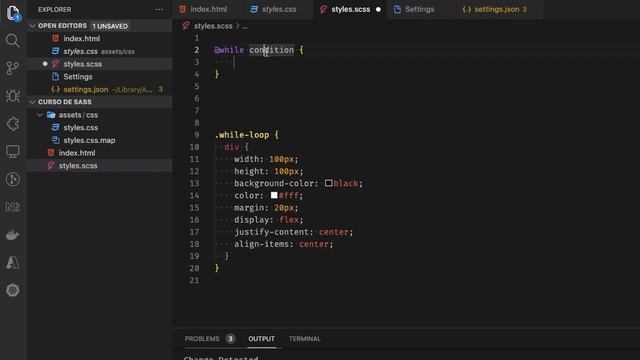This screenshot has height=360, width=640.
Task: Click HTML icon of index.html in open editors
Action: [56, 38]
